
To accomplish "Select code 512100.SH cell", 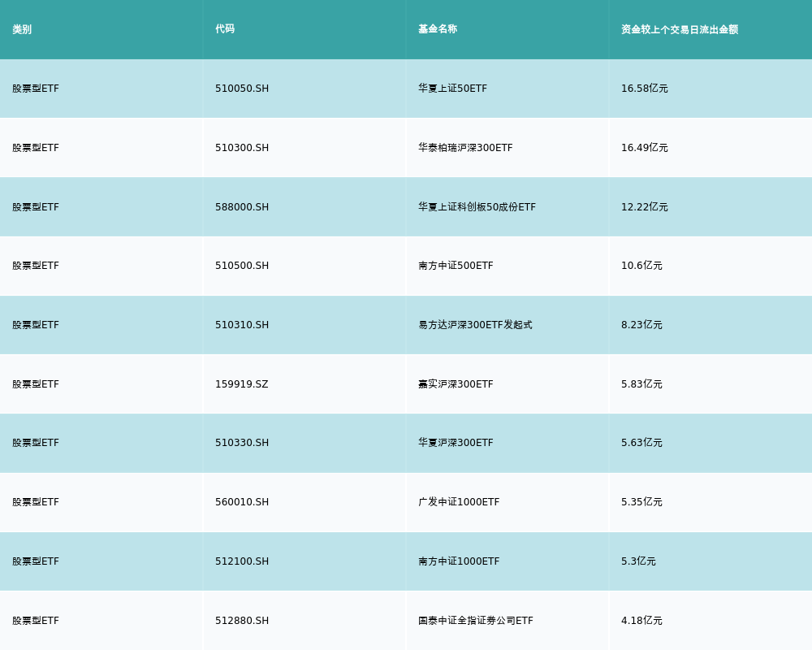I will pyautogui.click(x=242, y=561).
